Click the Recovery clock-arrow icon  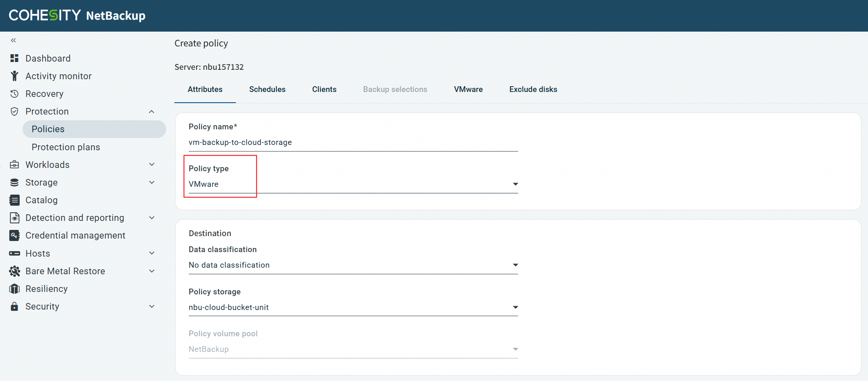[14, 94]
